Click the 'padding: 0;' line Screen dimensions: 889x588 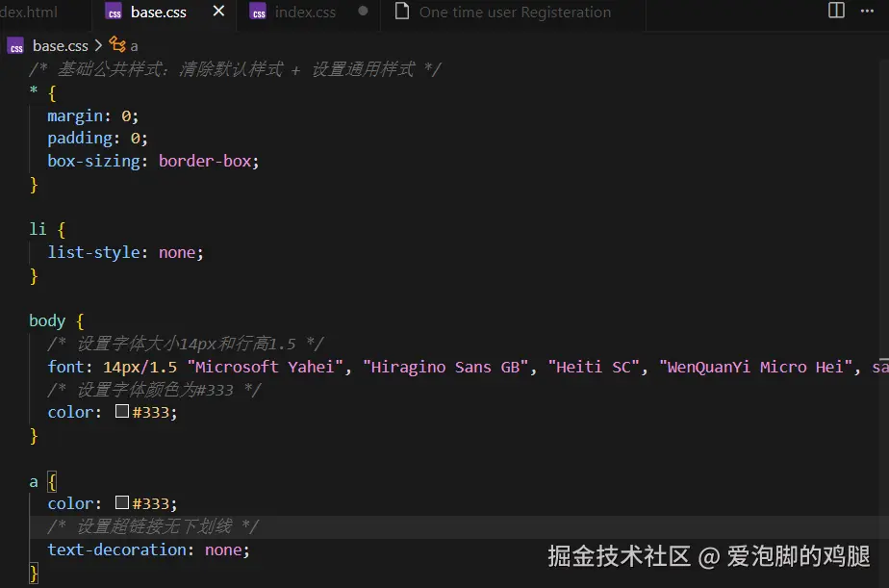click(97, 139)
